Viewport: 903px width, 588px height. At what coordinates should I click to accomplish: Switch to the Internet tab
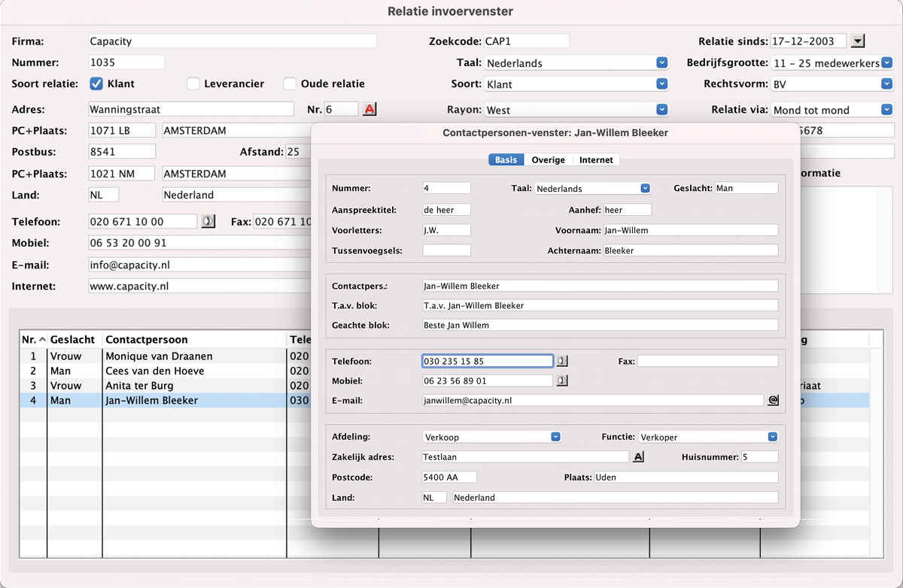tap(596, 159)
